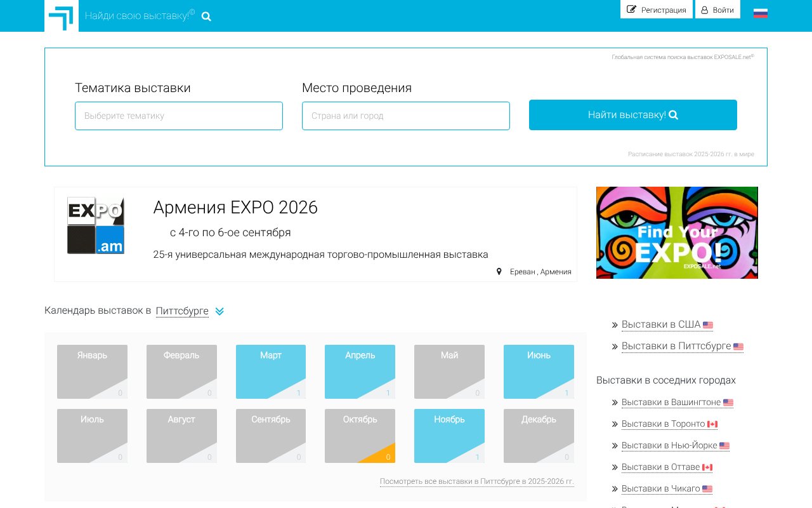812x508 pixels.
Task: Click the Регистрация button
Action: [657, 9]
